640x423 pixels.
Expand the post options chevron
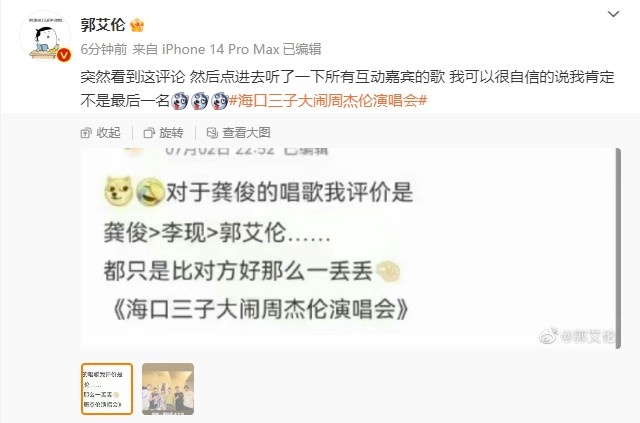pyautogui.click(x=613, y=14)
